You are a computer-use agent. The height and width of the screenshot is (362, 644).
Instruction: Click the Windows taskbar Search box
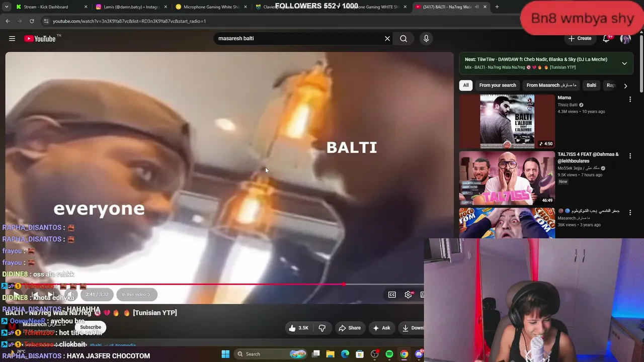click(272, 354)
